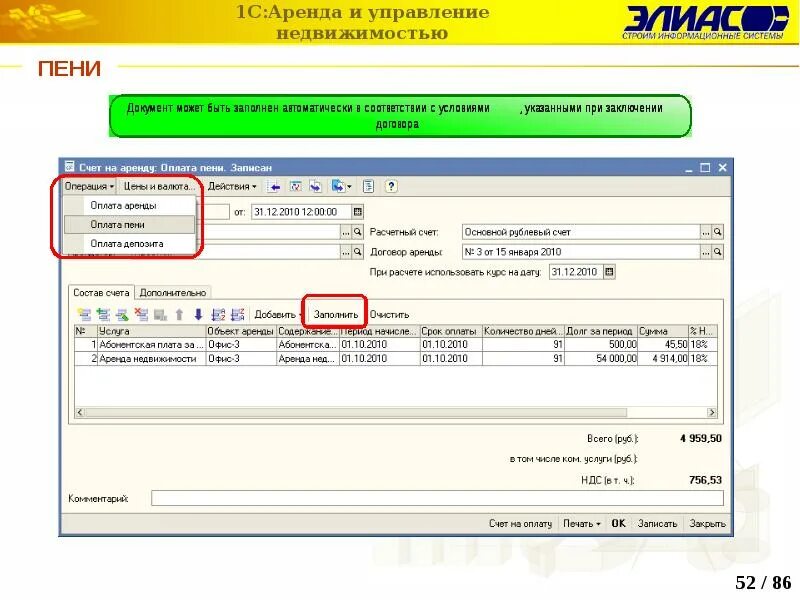Click cell with debt 54 000,00
This screenshot has width=800, height=600.
tap(601, 359)
